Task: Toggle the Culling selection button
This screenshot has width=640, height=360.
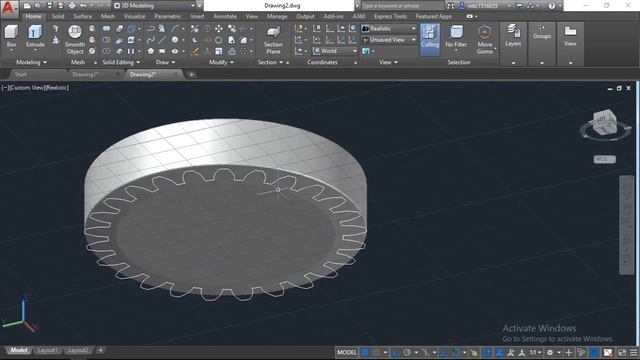Action: click(x=430, y=39)
